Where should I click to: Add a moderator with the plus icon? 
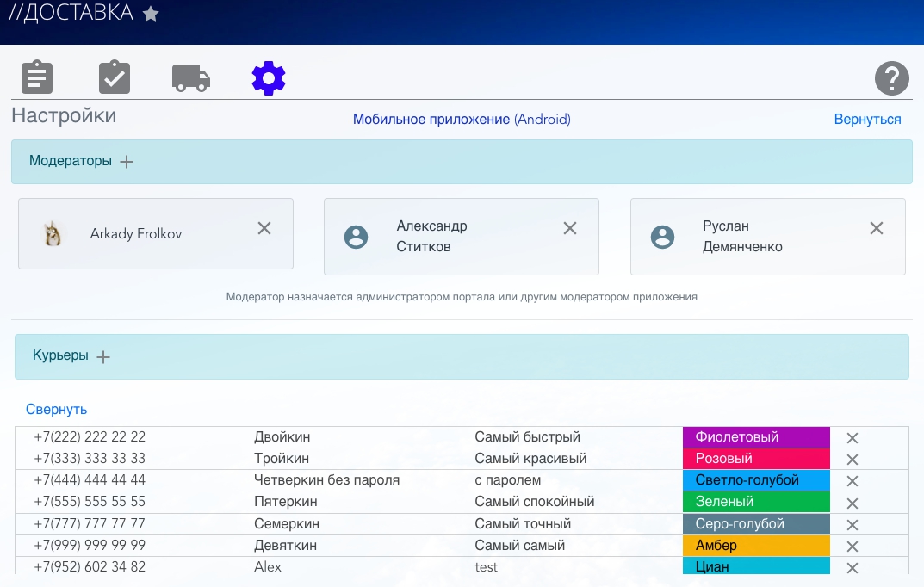[127, 162]
